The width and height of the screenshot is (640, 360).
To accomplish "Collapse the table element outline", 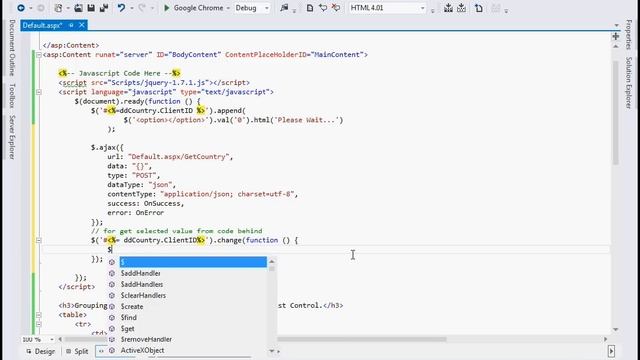I will click(39, 315).
